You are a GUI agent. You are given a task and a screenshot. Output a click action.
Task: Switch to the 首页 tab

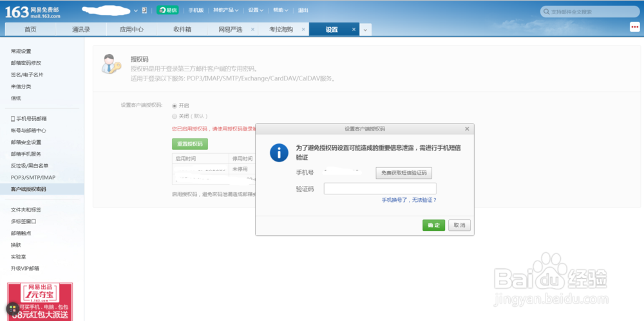click(x=30, y=30)
